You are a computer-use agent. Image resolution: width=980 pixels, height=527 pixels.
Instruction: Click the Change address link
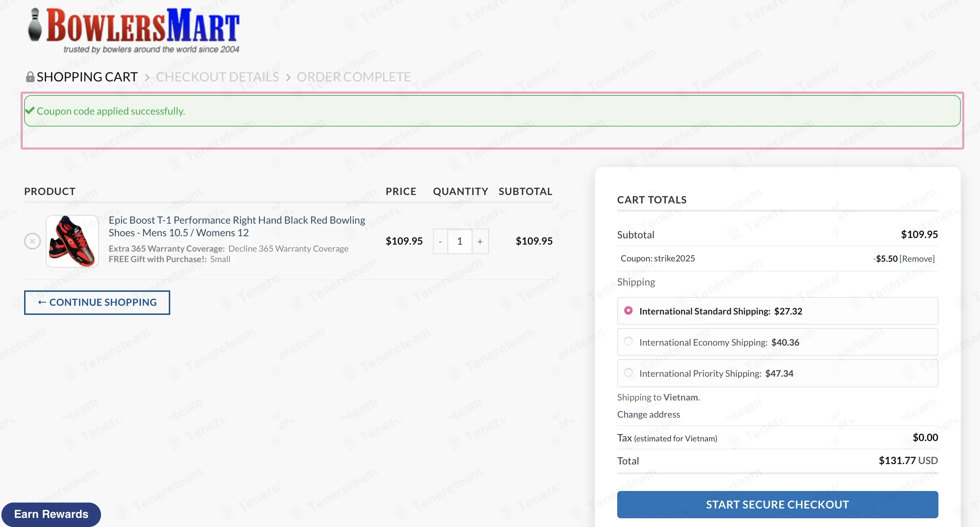648,414
